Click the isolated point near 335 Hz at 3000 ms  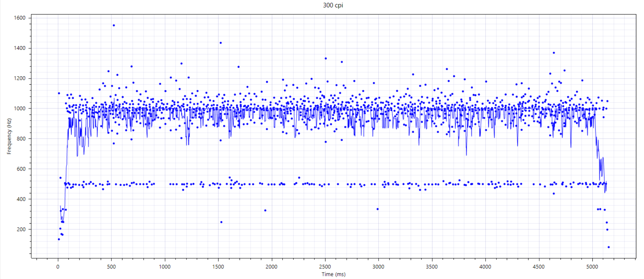(x=378, y=209)
